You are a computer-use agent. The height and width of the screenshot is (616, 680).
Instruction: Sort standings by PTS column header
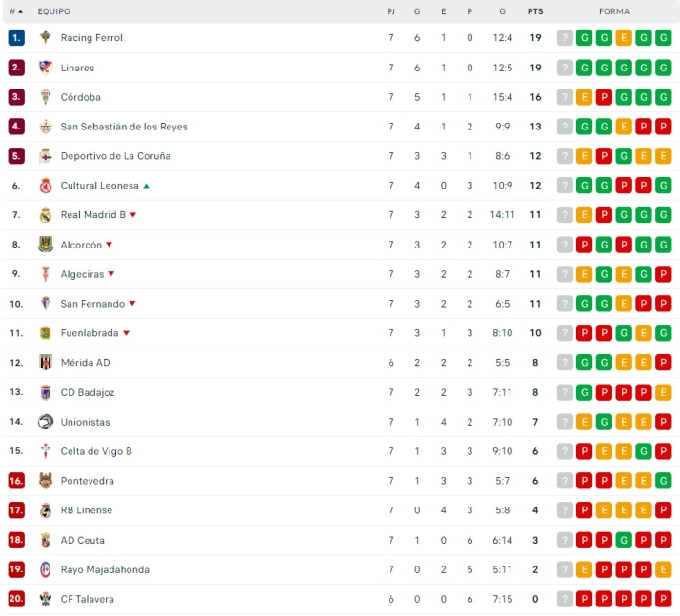click(x=535, y=11)
